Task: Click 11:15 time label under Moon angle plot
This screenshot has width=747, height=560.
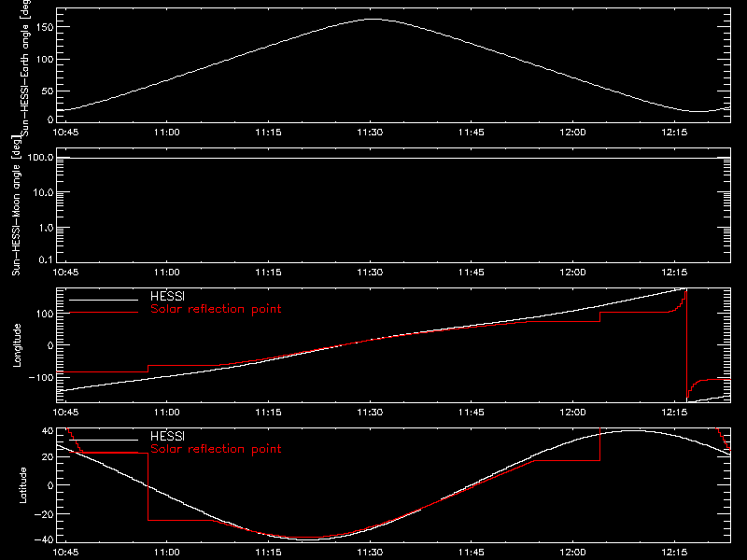Action: point(268,272)
